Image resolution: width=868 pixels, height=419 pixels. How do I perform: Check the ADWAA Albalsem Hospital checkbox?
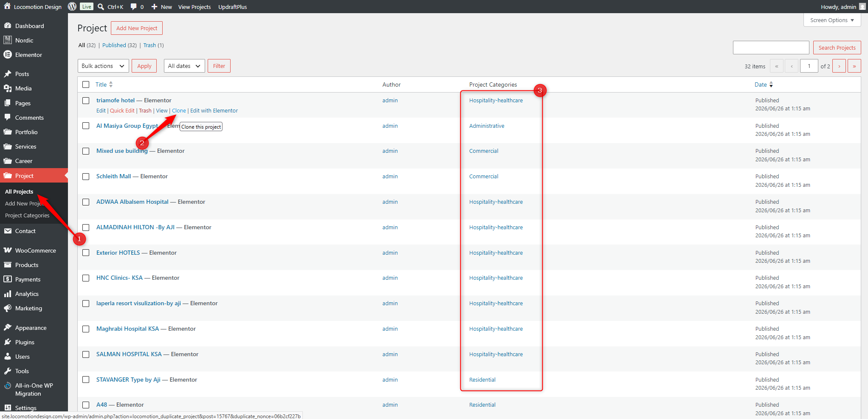pyautogui.click(x=86, y=202)
